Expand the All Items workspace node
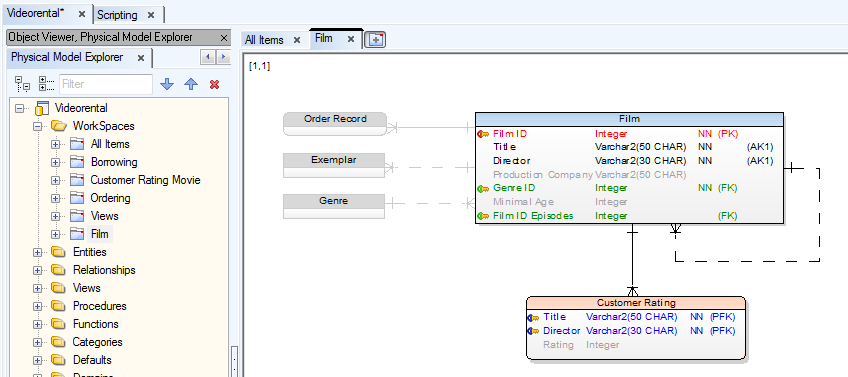The image size is (848, 377). [55, 144]
